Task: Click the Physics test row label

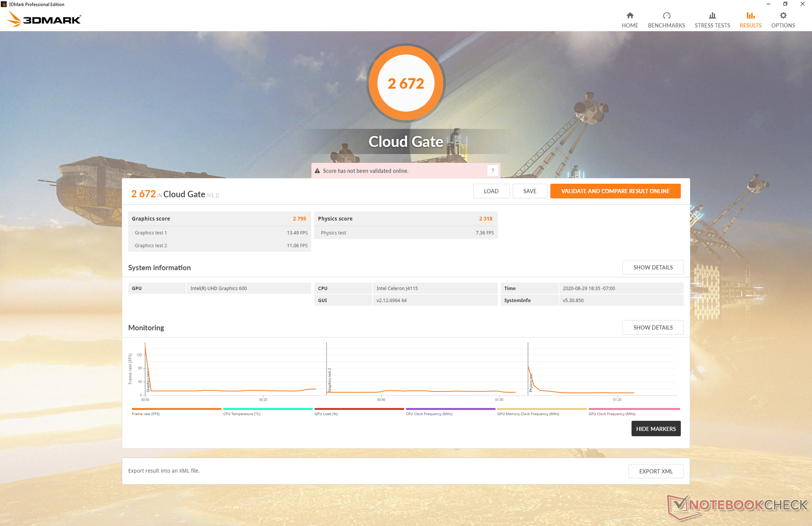Action: point(333,233)
